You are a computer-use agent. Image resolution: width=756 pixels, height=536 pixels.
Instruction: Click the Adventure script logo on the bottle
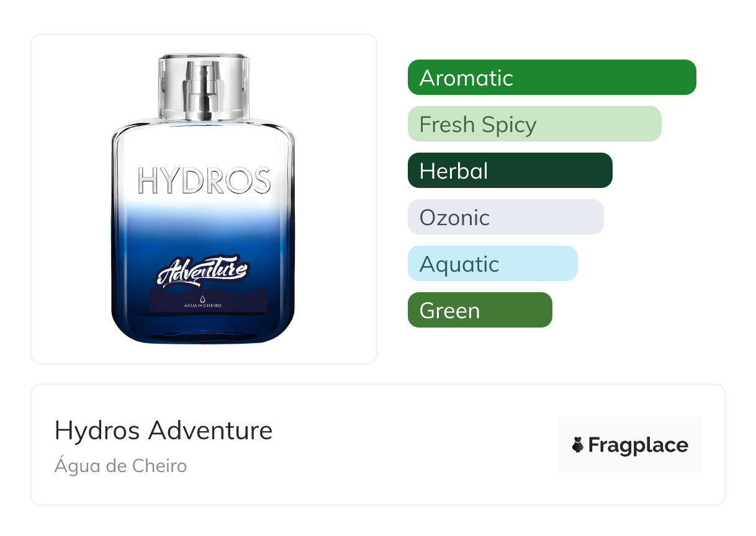203,272
